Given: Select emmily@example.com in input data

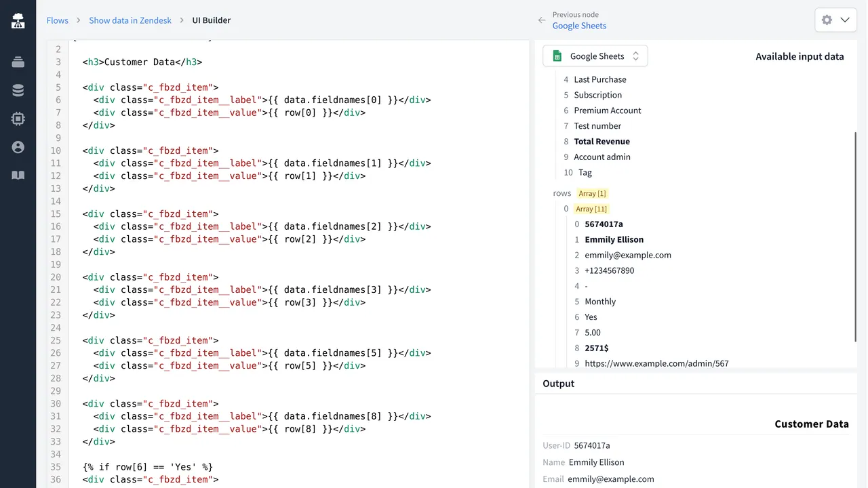Looking at the screenshot, I should pyautogui.click(x=628, y=256).
